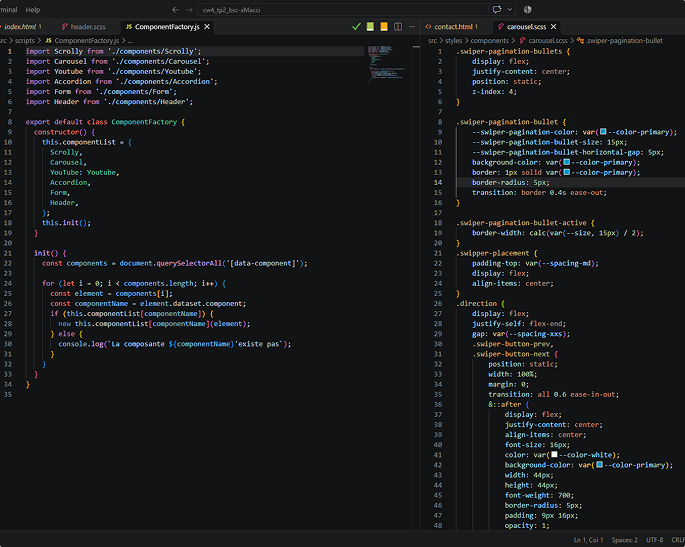The width and height of the screenshot is (685, 547).
Task: Click 'font-weight: 700;' line
Action: click(x=539, y=495)
